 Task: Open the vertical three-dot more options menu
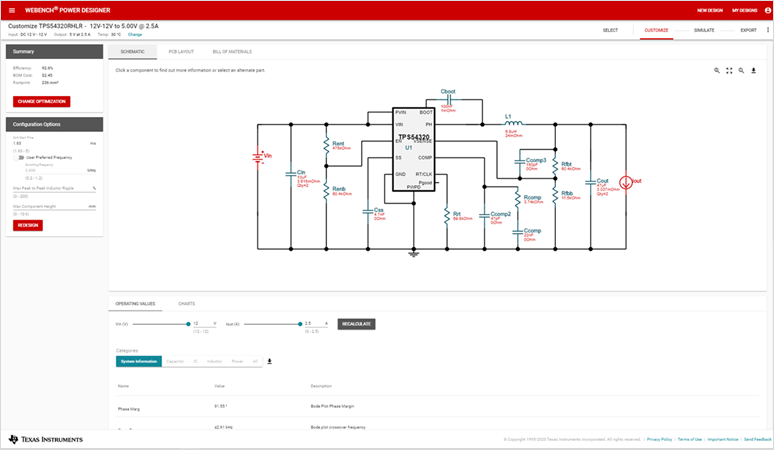(x=766, y=30)
